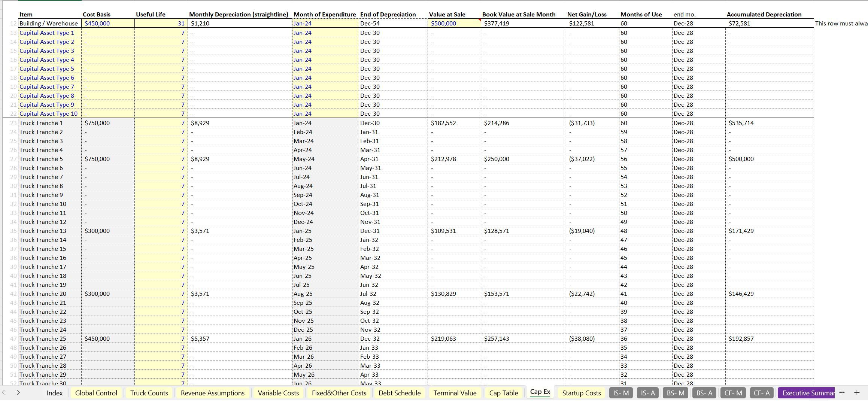
Task: Click the Cost Basis header
Action: 97,14
